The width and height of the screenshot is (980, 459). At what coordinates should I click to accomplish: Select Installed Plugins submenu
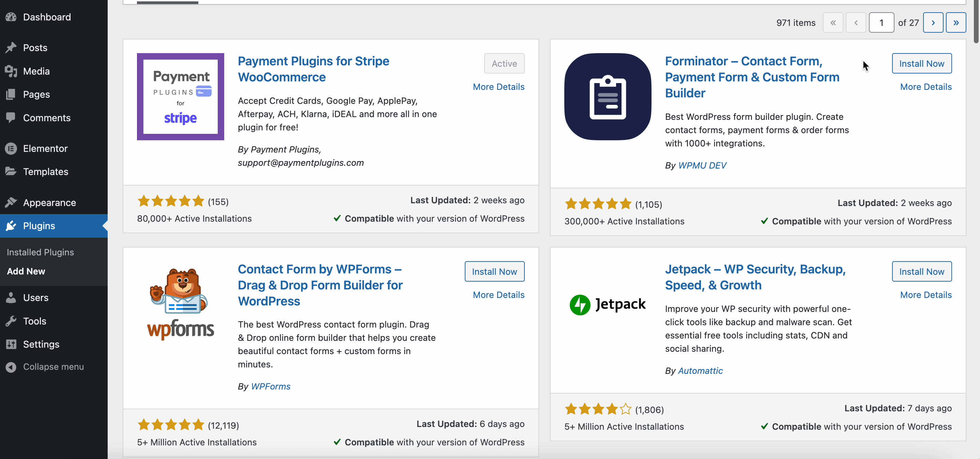pos(40,252)
